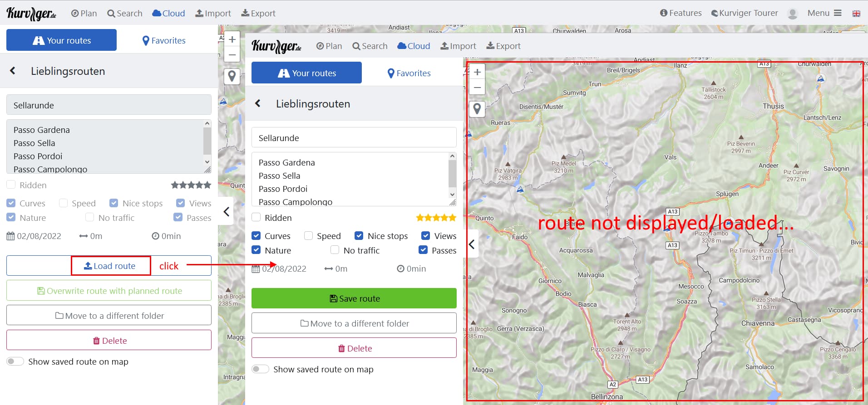Collapse the right sidebar with chevron

click(472, 244)
